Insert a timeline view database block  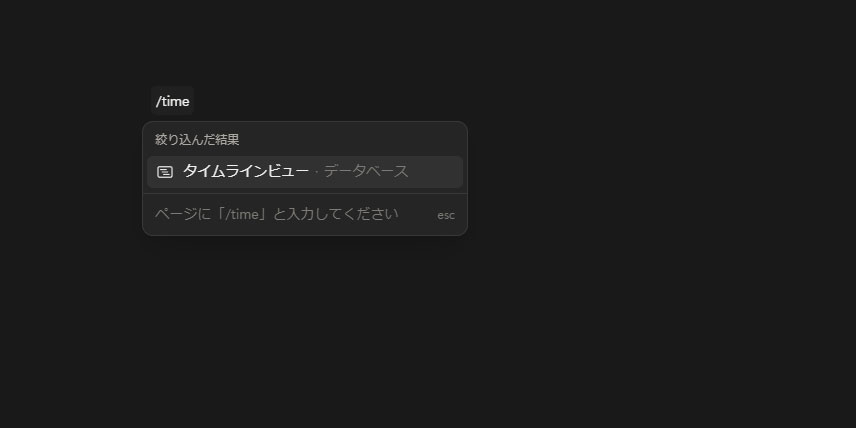(x=305, y=172)
